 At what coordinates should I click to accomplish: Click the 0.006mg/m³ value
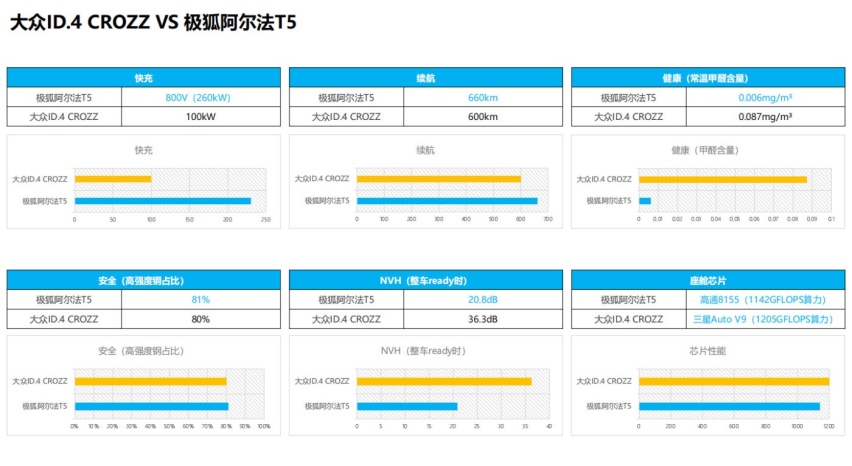[x=765, y=98]
